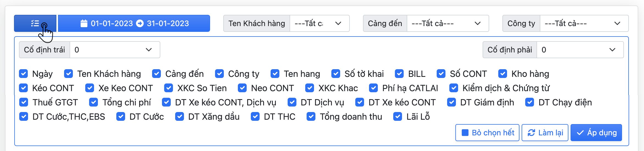Click the square icon in Bỏ chọn hết
The height and width of the screenshot is (151, 644).
[x=465, y=133]
